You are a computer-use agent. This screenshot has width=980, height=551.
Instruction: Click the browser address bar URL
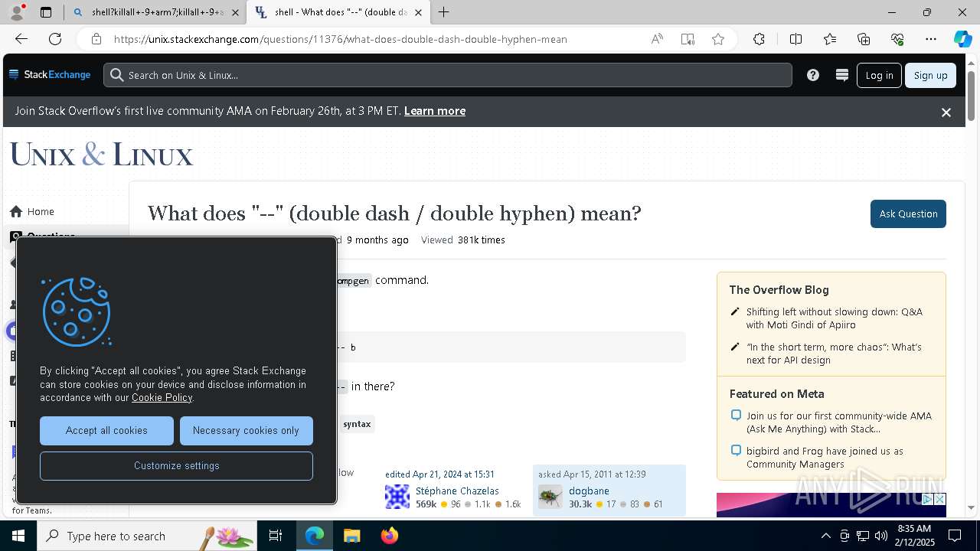pos(341,39)
